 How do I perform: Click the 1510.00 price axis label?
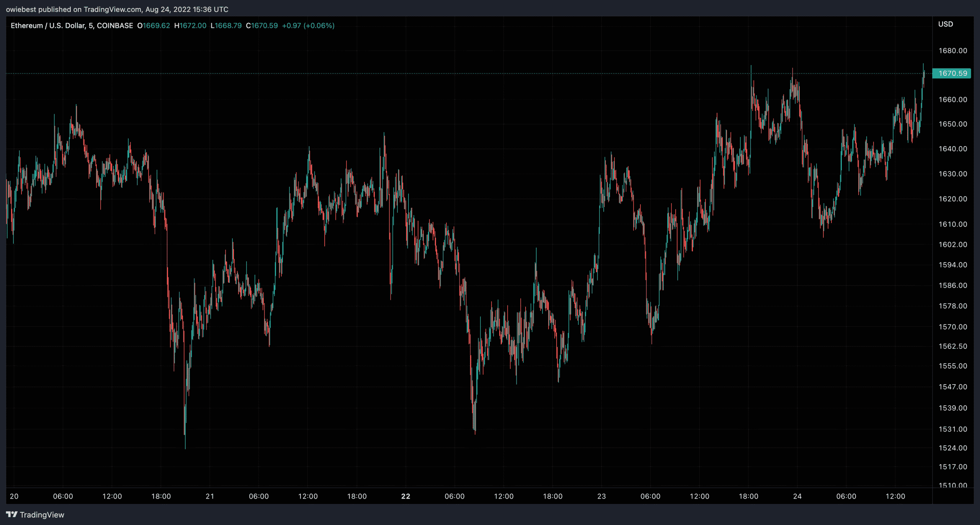pos(952,485)
